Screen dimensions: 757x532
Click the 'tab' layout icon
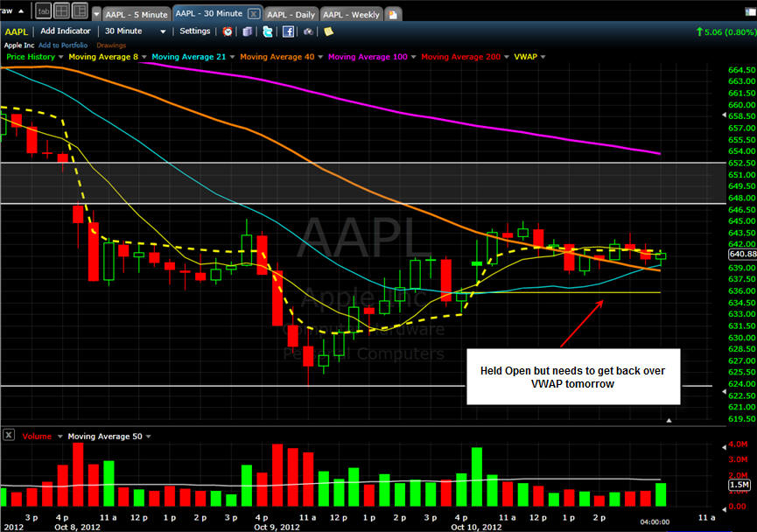(x=43, y=10)
